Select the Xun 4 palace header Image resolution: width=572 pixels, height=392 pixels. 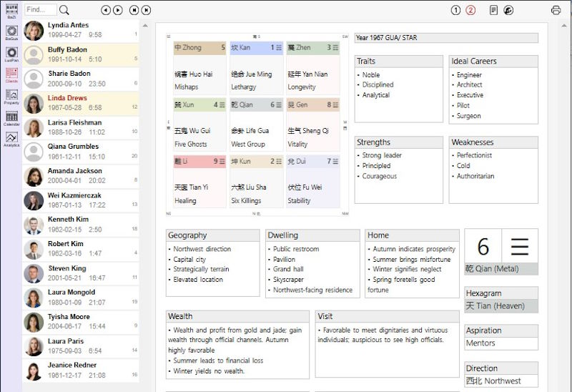click(199, 105)
